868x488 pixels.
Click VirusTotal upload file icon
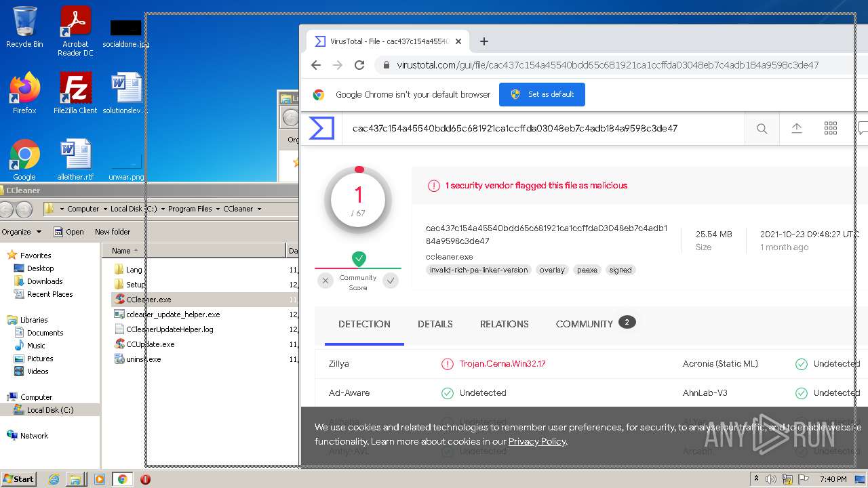(x=797, y=128)
